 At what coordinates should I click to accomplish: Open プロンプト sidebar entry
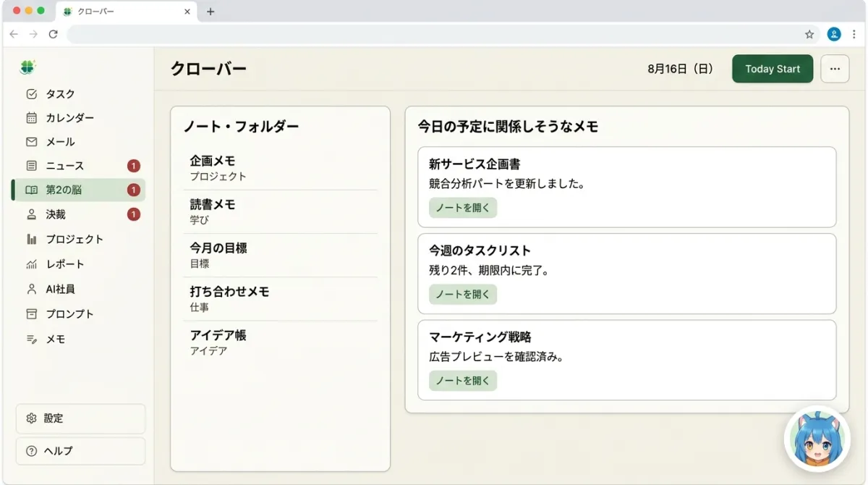click(78, 314)
